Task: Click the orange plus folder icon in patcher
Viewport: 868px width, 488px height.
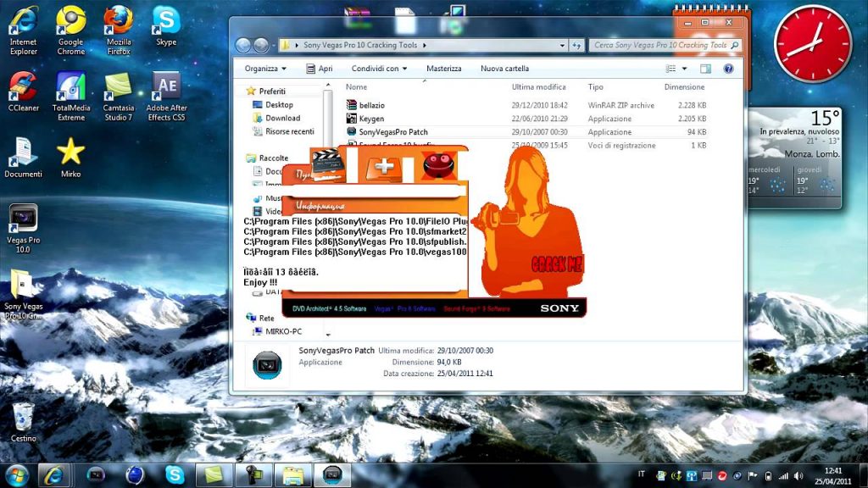Action: click(383, 167)
